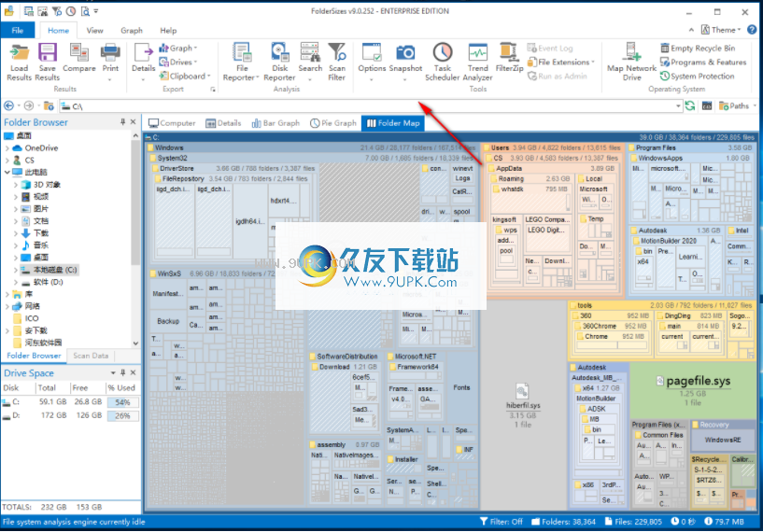
Task: Click the 26% used bar for D:
Action: (123, 416)
